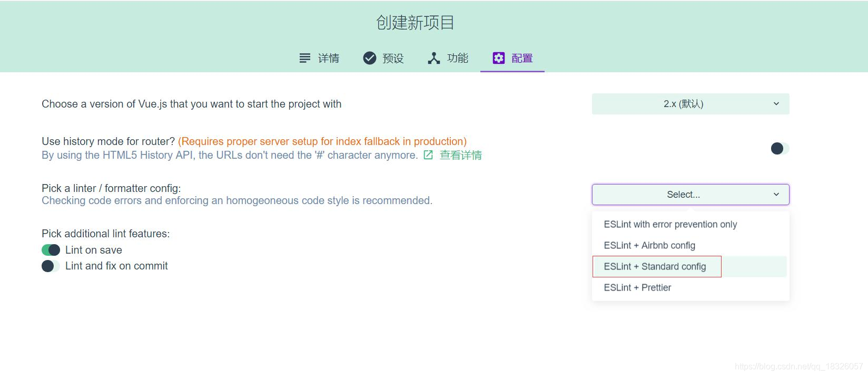This screenshot has width=868, height=376.
Task: Open the 查看详情 link
Action: tap(460, 155)
